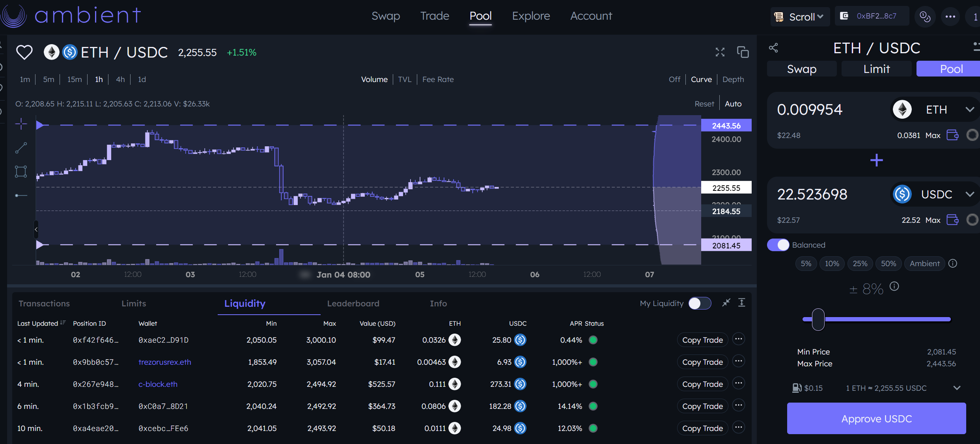The width and height of the screenshot is (980, 444).
Task: Switch order panel to Limit tab
Action: pyautogui.click(x=876, y=69)
